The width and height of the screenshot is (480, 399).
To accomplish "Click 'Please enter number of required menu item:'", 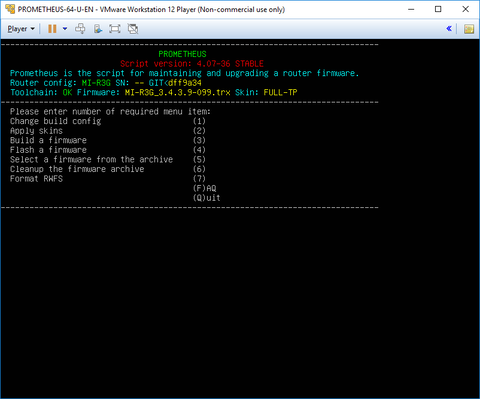I will click(110, 112).
